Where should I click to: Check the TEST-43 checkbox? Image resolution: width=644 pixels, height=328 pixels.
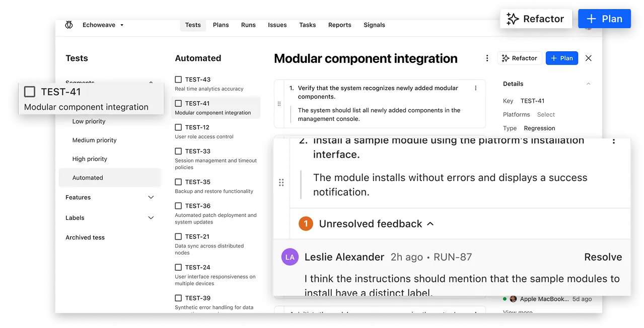pos(178,79)
